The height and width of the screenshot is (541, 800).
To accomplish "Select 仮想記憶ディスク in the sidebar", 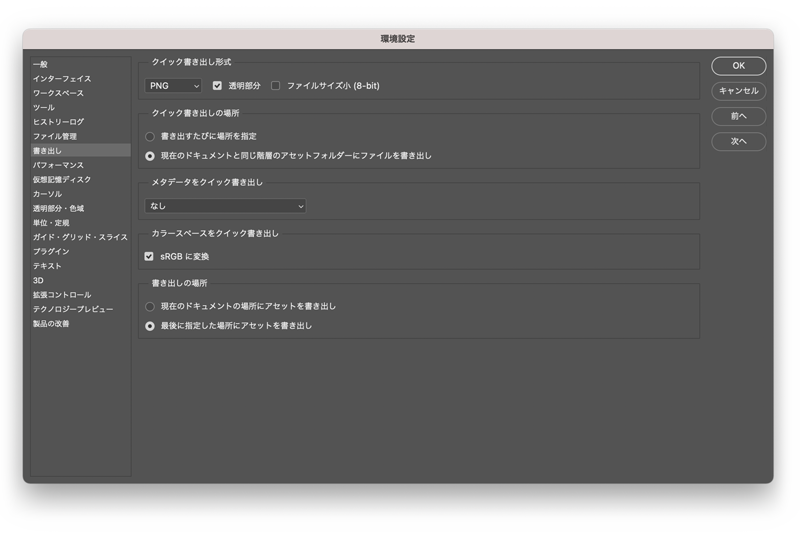I will (x=61, y=180).
